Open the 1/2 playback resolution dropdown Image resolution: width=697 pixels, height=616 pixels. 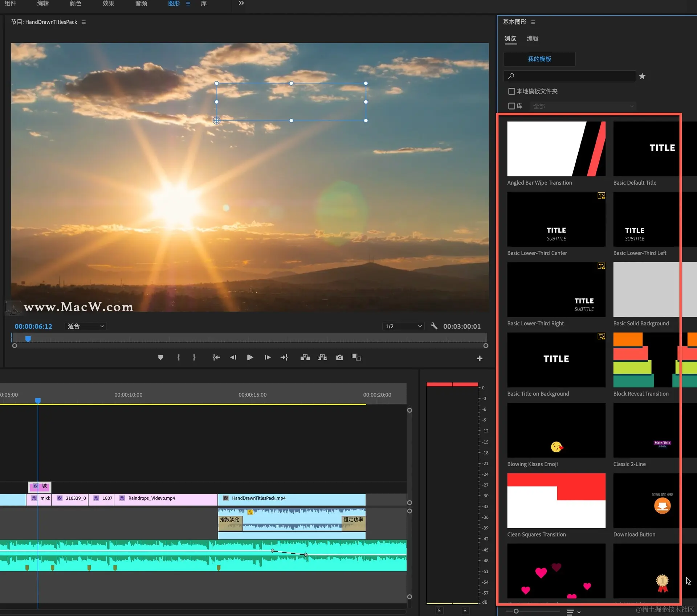404,326
